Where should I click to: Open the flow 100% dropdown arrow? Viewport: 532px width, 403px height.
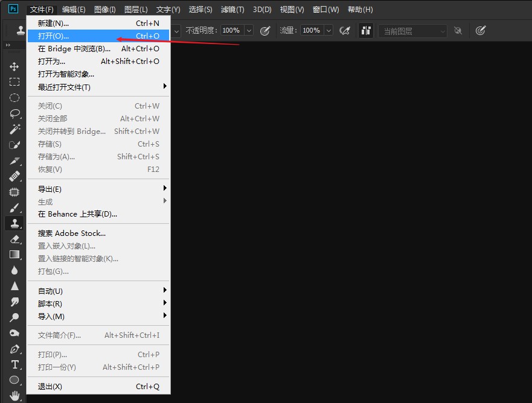point(328,31)
